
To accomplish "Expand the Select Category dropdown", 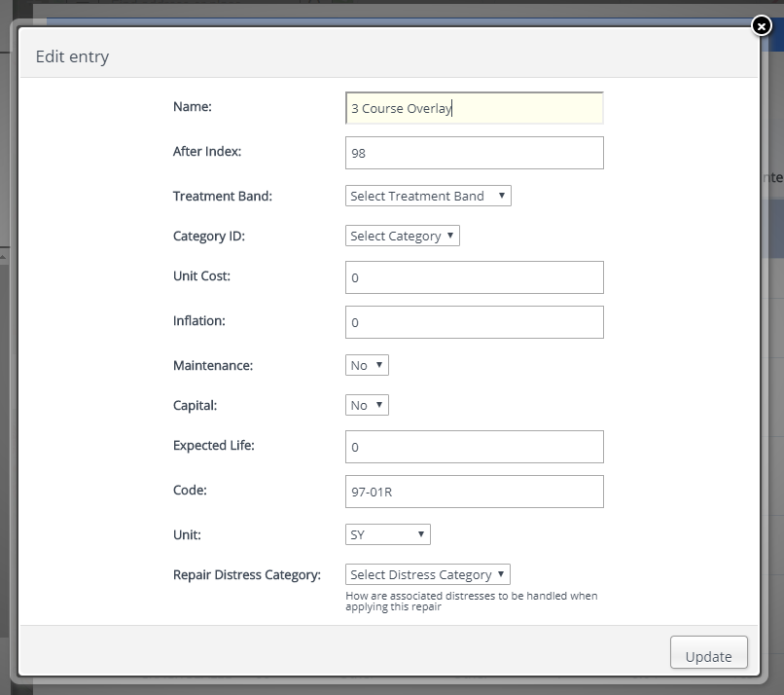I will point(402,236).
